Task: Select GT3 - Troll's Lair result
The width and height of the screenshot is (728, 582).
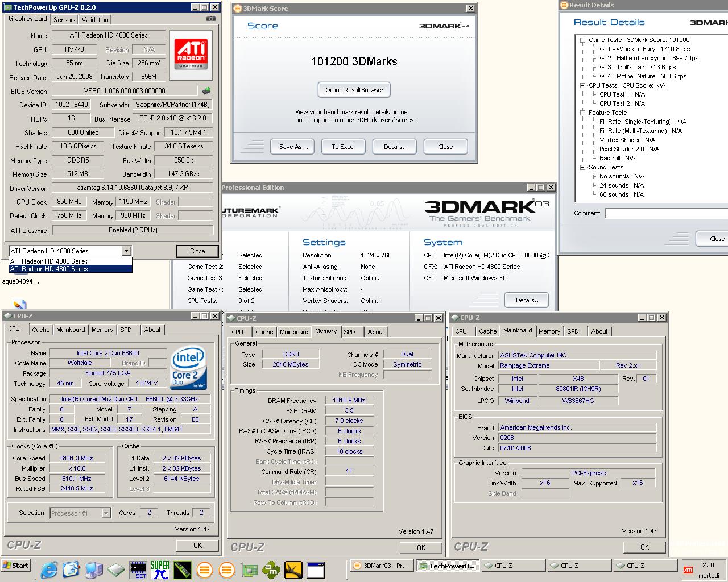Action: [638, 67]
